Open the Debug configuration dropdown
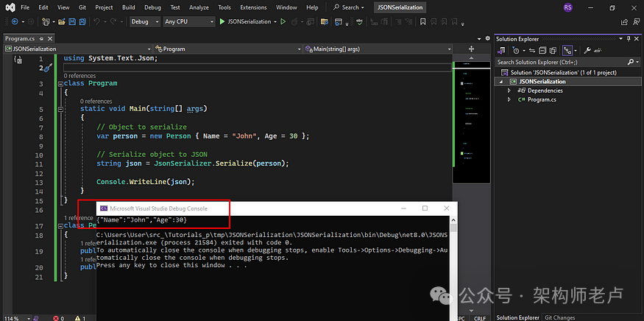This screenshot has width=644, height=321. click(x=145, y=22)
